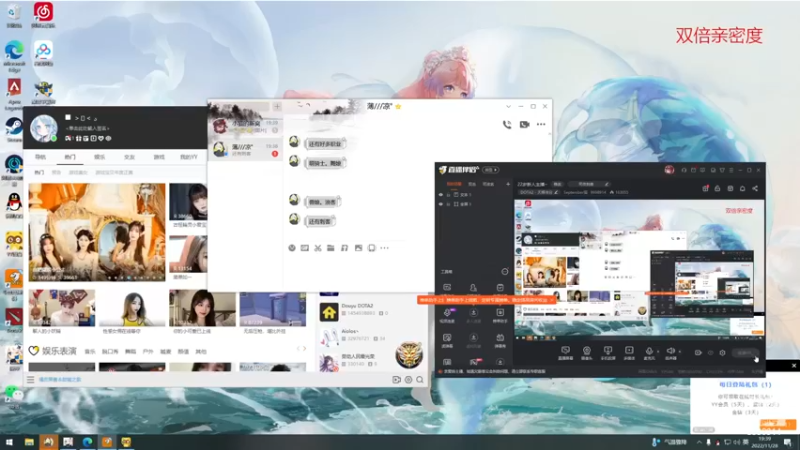Select the unread chat contact with red badge

tap(246, 149)
